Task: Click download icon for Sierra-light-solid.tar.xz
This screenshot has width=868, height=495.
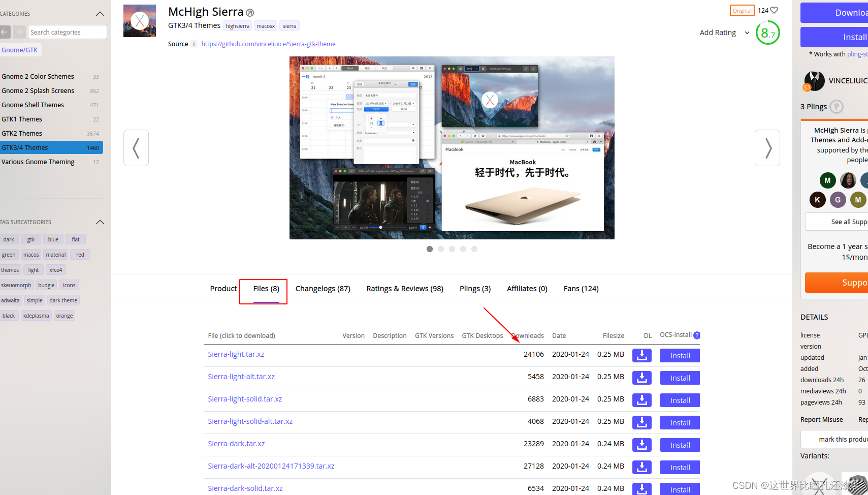Action: [x=641, y=400]
